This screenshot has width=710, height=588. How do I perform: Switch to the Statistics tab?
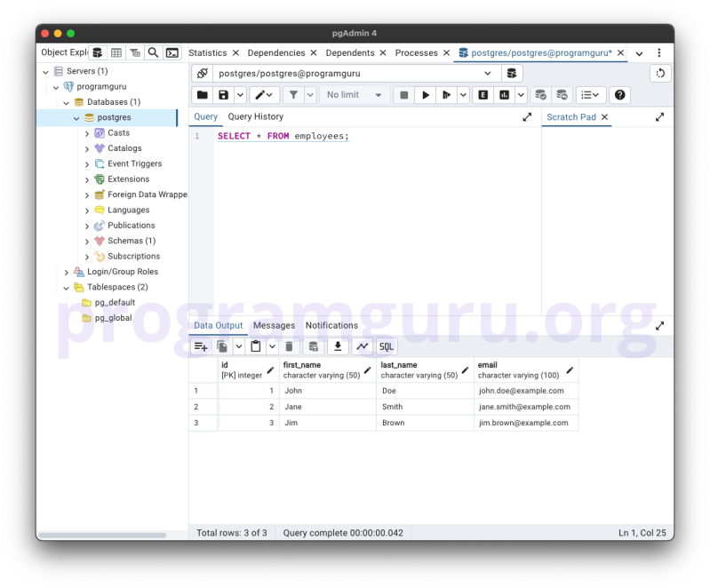(208, 52)
